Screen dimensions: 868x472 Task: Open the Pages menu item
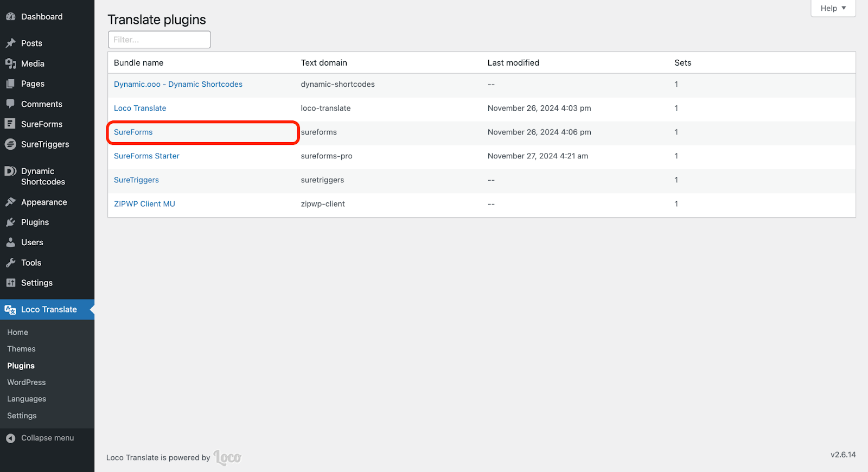tap(33, 84)
